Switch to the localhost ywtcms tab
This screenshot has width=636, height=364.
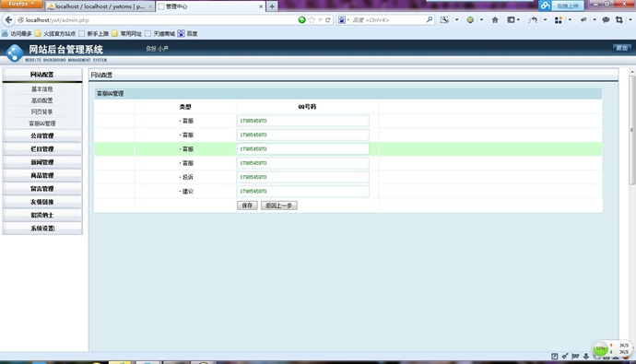99,6
